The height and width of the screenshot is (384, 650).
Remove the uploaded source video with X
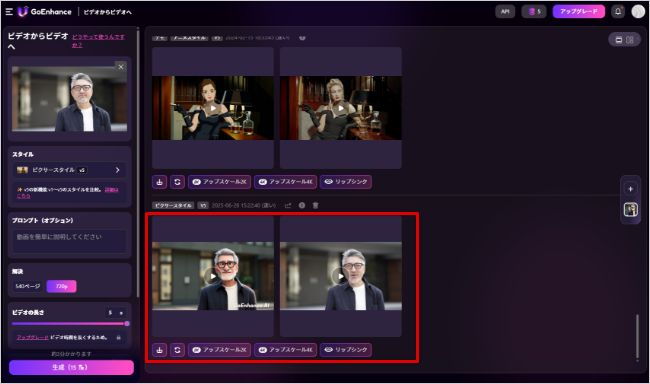pos(121,67)
